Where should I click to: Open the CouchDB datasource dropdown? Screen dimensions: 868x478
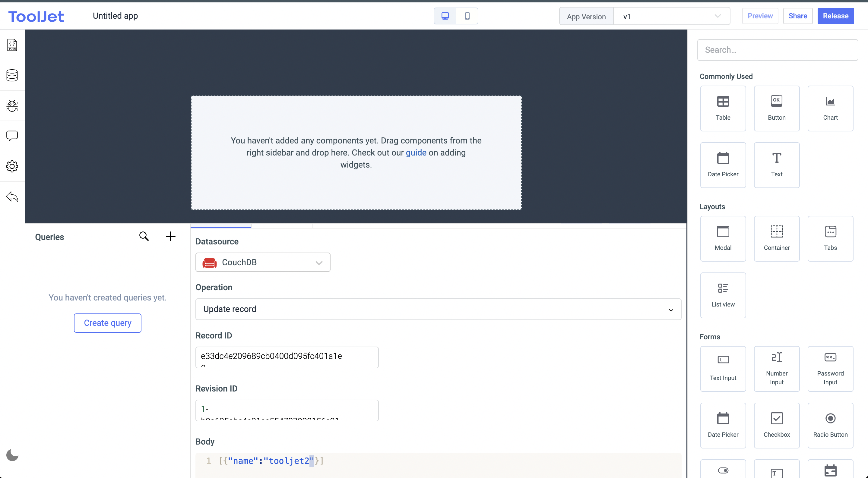(x=263, y=262)
